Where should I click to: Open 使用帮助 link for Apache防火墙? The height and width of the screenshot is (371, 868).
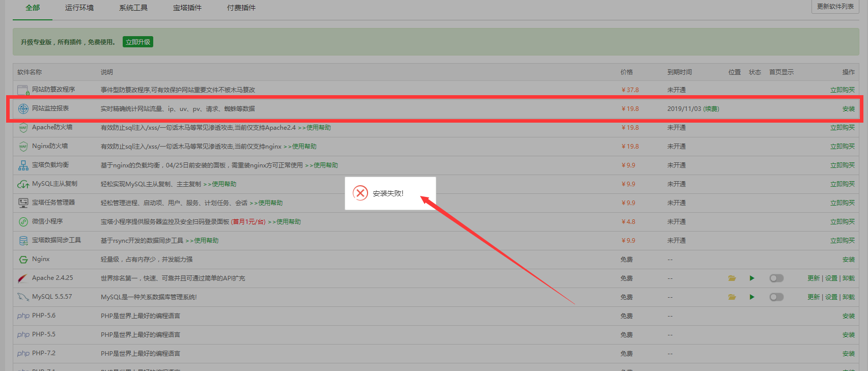coord(315,128)
